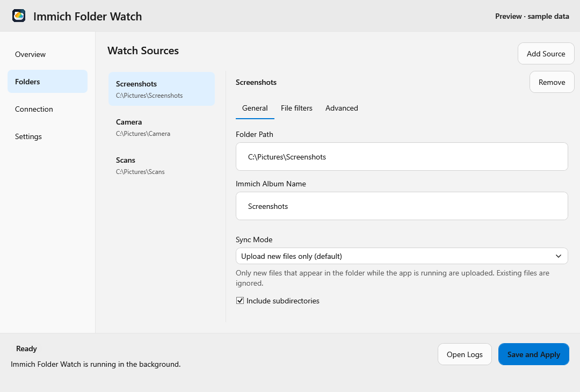Viewport: 580px width, 392px height.
Task: Click the 'running in the background' status message
Action: 96,364
